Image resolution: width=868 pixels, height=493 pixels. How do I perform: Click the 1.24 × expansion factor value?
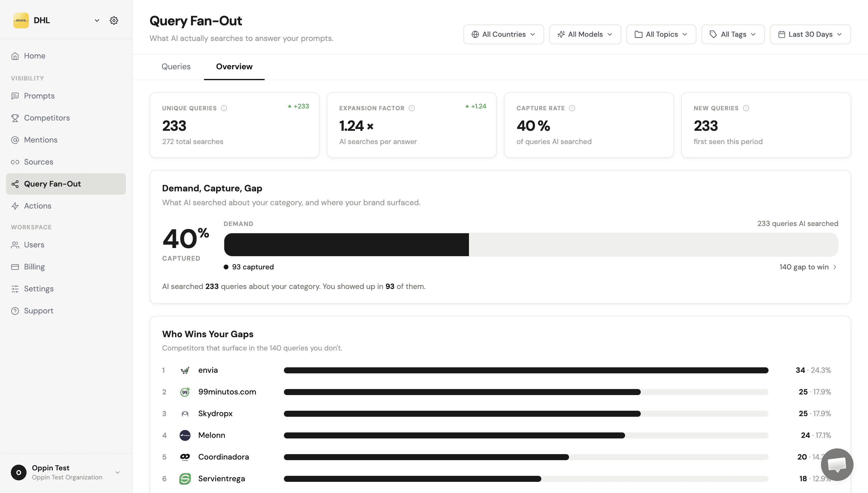pyautogui.click(x=356, y=126)
